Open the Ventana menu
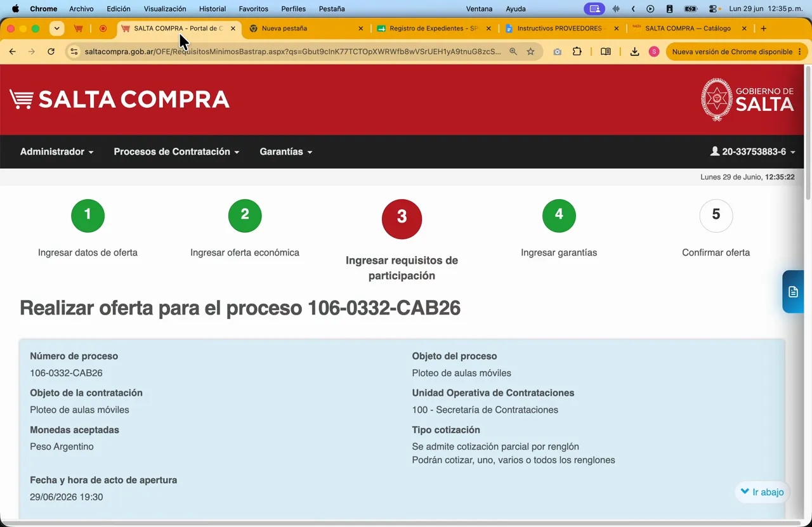 479,9
